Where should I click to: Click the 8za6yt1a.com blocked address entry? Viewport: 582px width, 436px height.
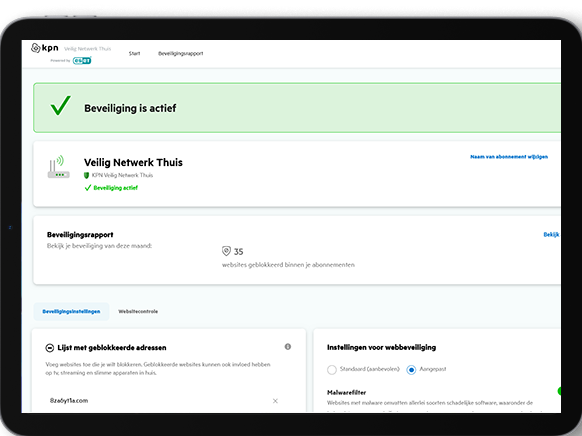69,400
